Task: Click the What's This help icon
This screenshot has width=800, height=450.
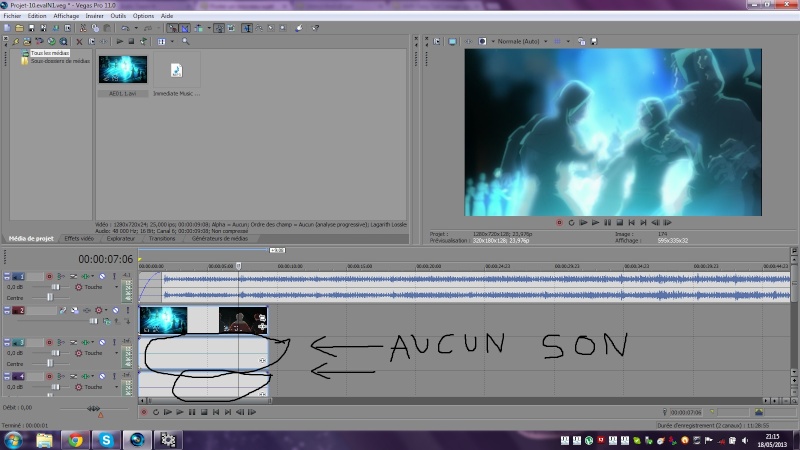Action: (x=316, y=28)
